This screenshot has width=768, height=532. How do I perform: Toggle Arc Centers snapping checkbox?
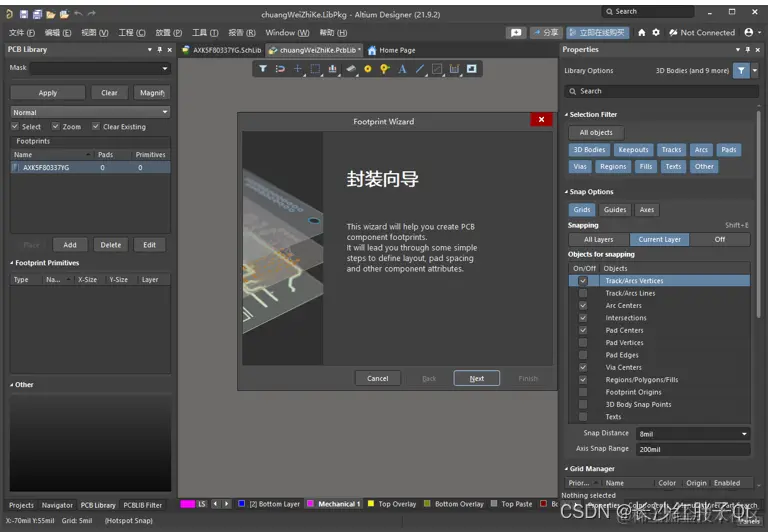tap(583, 305)
